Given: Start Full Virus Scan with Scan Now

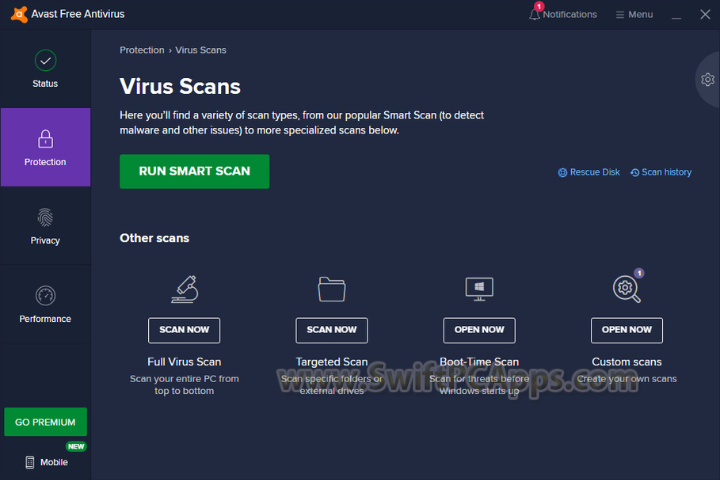Looking at the screenshot, I should tap(184, 330).
